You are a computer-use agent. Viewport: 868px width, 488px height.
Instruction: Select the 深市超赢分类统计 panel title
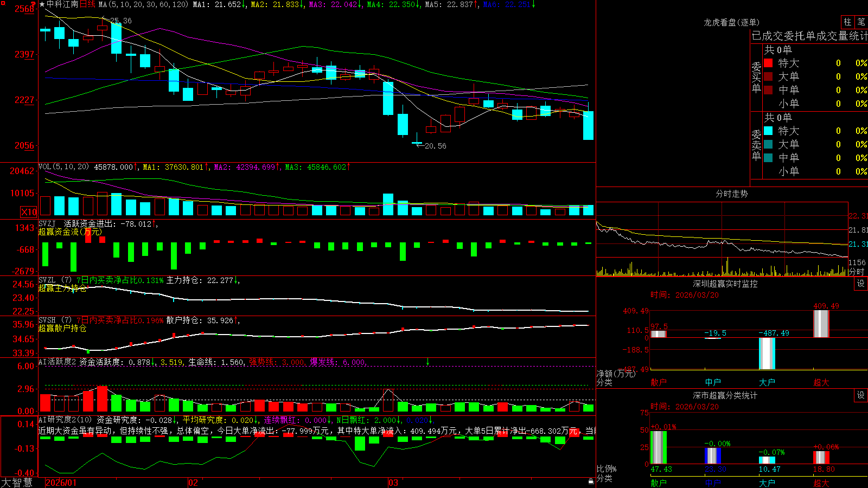725,395
